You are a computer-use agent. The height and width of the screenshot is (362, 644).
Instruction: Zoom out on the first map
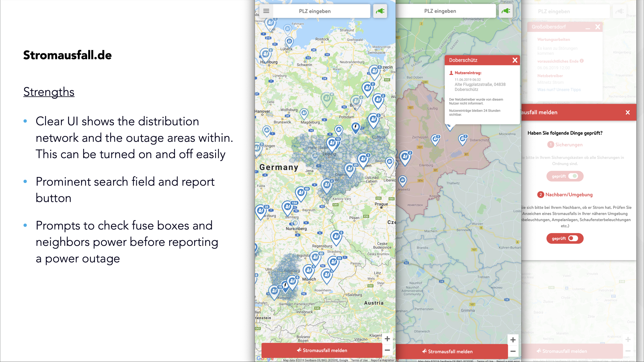(x=387, y=350)
